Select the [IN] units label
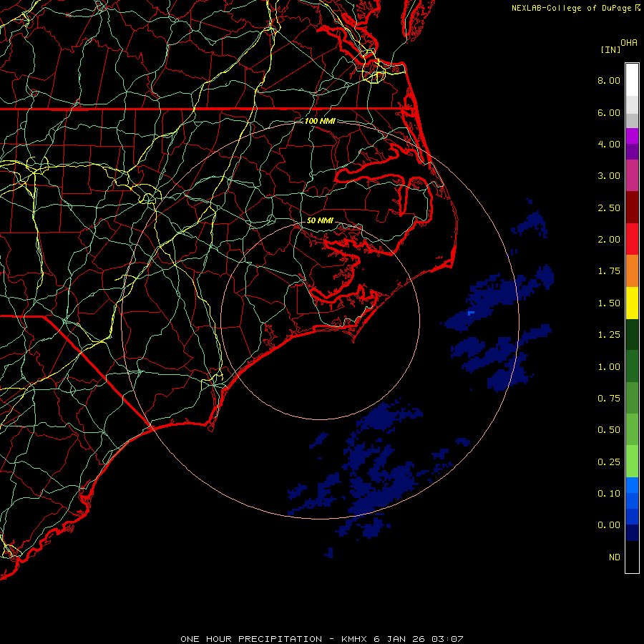 610,49
